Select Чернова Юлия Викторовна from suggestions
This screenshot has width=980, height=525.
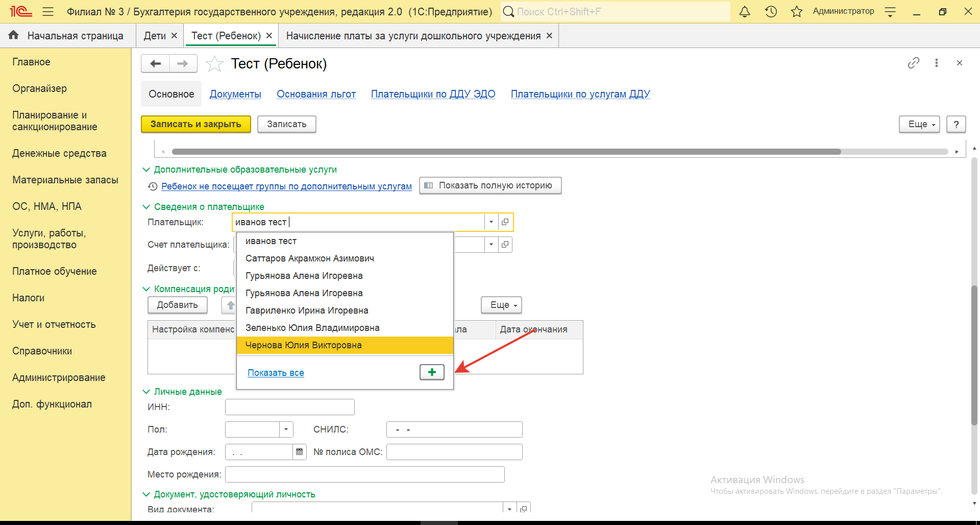(304, 345)
